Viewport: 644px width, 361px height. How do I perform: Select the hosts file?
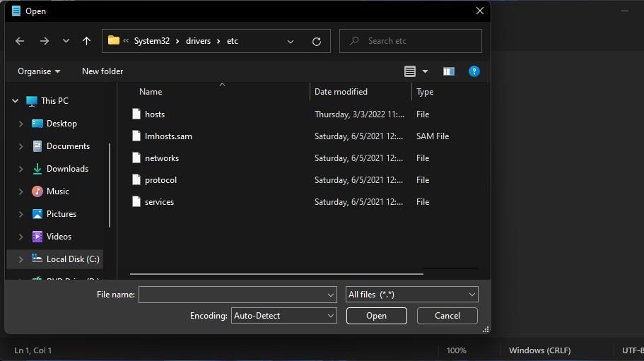coord(155,114)
